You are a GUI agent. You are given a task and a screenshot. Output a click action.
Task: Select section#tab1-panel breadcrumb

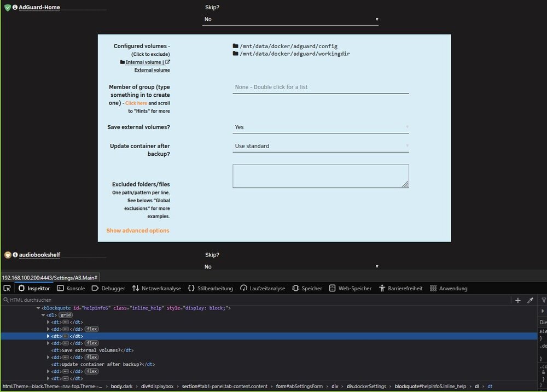coord(225,387)
